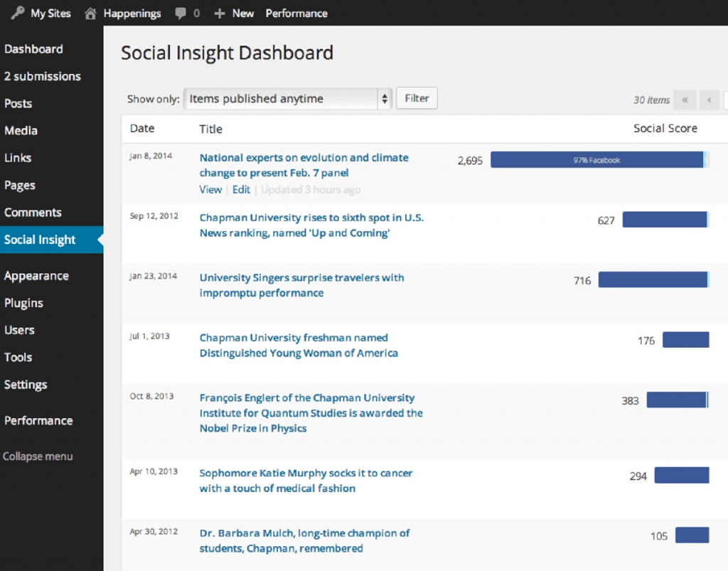728x571 pixels.
Task: Click the Filter button
Action: point(417,98)
